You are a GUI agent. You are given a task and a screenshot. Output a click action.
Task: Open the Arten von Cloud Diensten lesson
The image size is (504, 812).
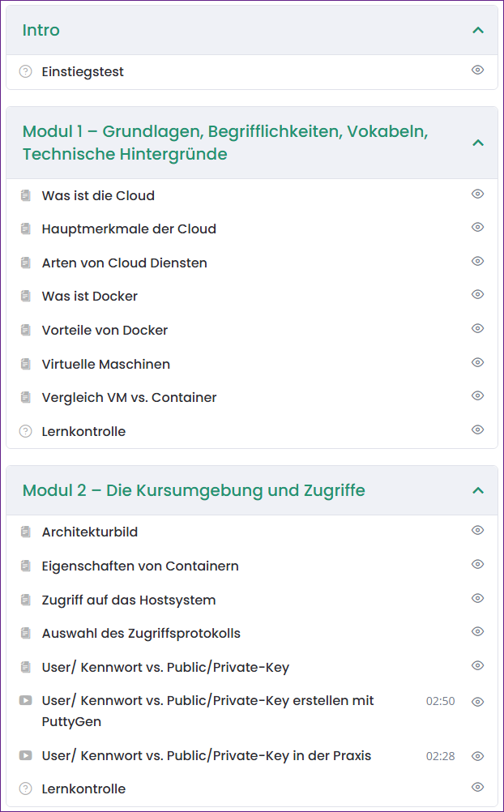124,263
